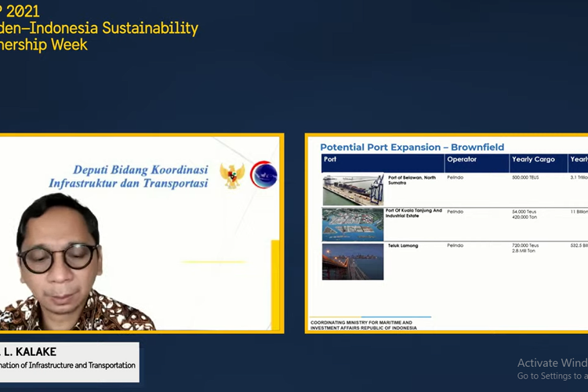Screen dimensions: 588x392
Task: Select the Teluk Lamong night photo thumbnail
Action: coord(353,261)
